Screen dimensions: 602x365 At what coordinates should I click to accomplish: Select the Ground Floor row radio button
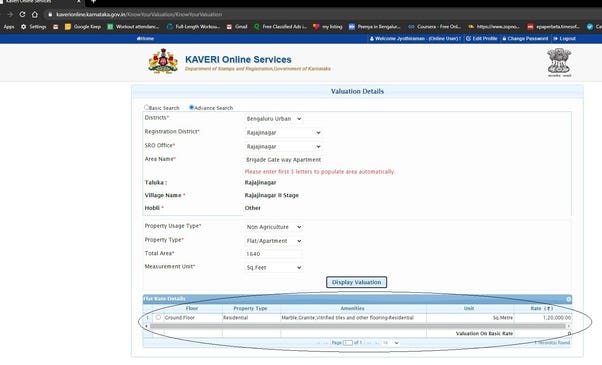(158, 317)
